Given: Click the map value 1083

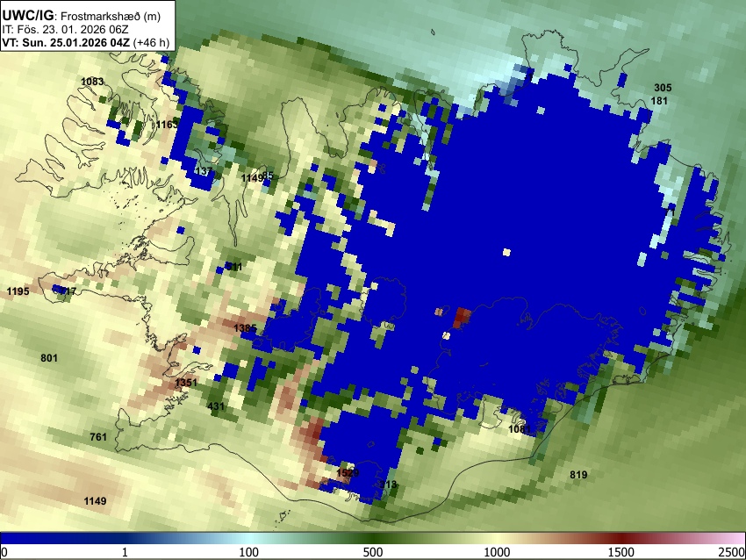Looking at the screenshot, I should pyautogui.click(x=92, y=82).
